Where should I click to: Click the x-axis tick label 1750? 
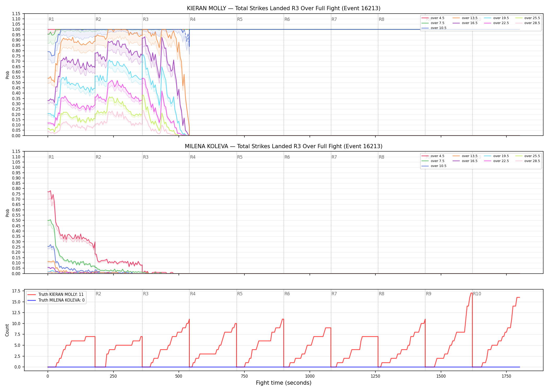coord(506,376)
